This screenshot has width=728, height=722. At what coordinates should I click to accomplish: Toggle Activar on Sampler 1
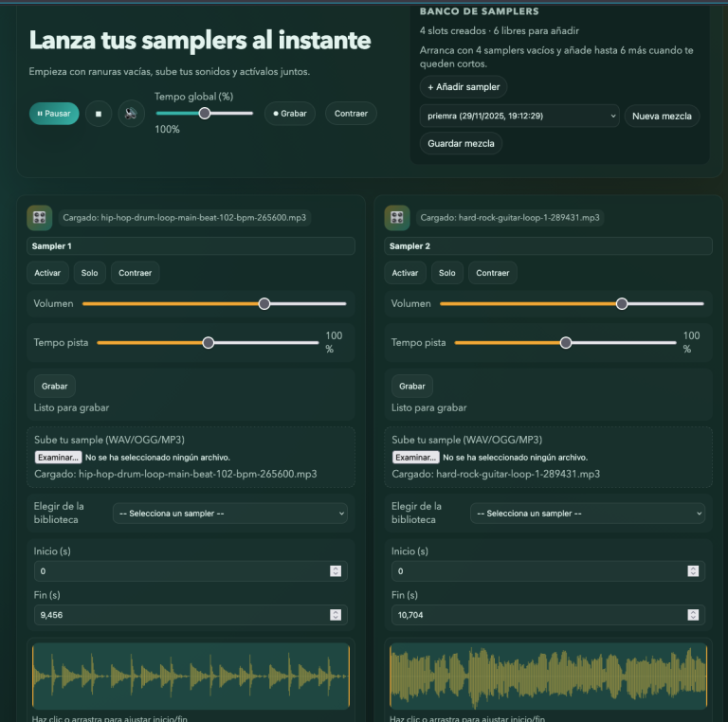coord(47,273)
